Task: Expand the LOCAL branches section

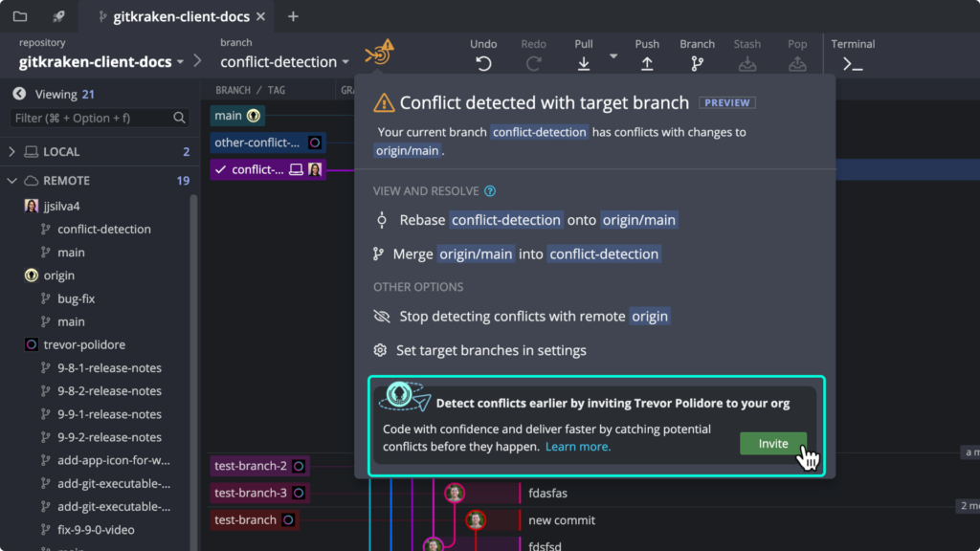Action: click(12, 152)
